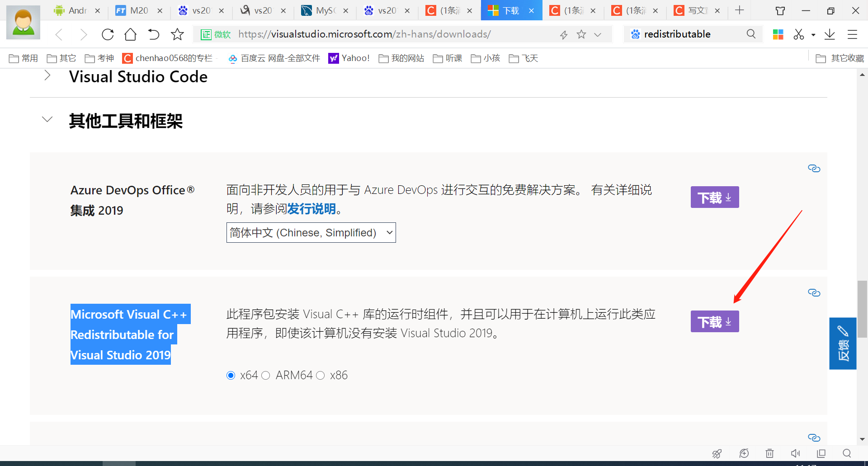Collapse the 其他工具和框架 section chevron

click(x=47, y=119)
